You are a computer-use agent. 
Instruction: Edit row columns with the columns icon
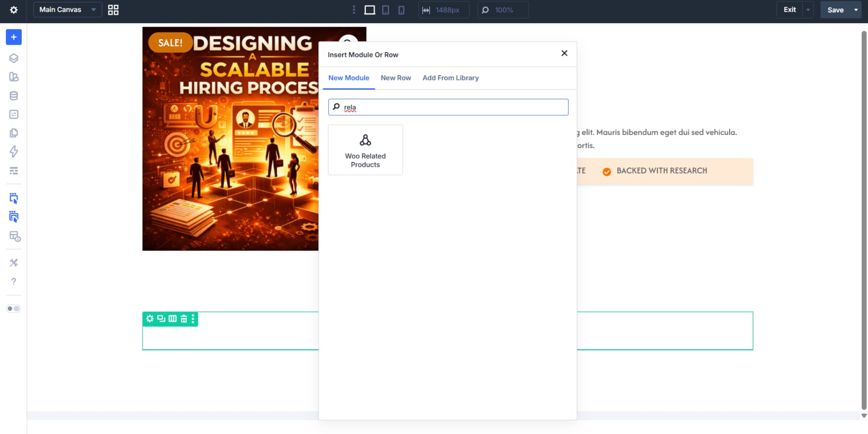click(172, 319)
